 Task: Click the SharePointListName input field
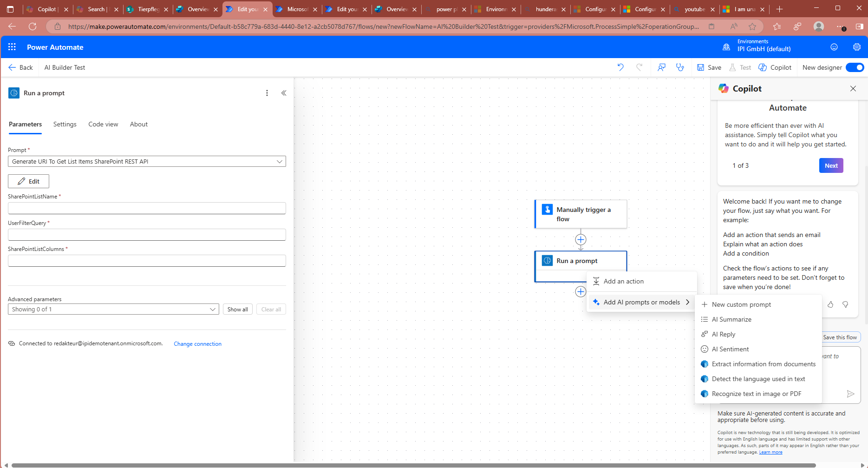pos(147,208)
